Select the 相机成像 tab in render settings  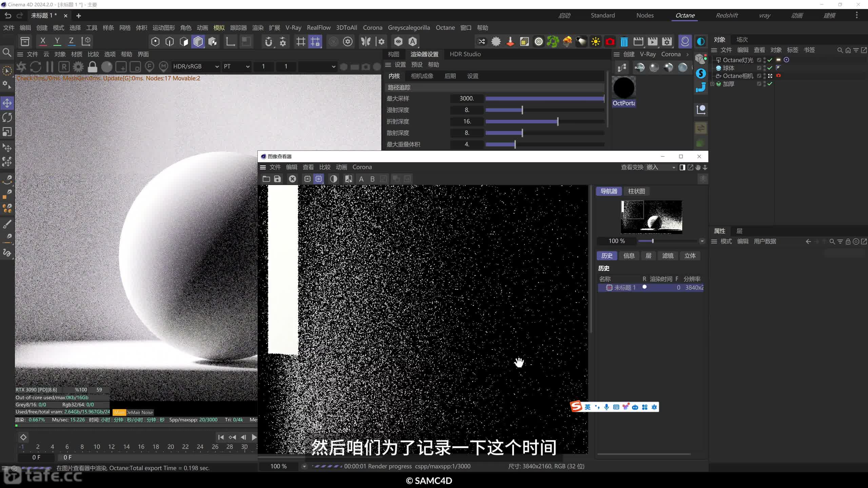(x=422, y=76)
